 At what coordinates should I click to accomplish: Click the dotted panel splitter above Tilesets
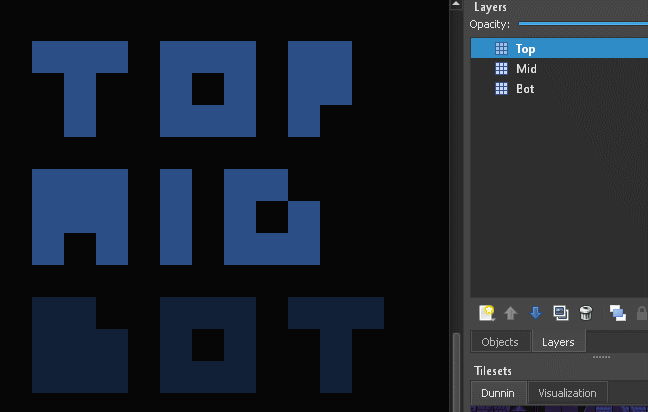[601, 357]
